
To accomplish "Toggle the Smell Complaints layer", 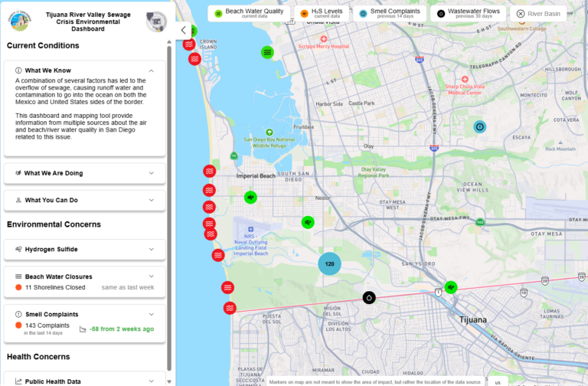I will pos(389,14).
